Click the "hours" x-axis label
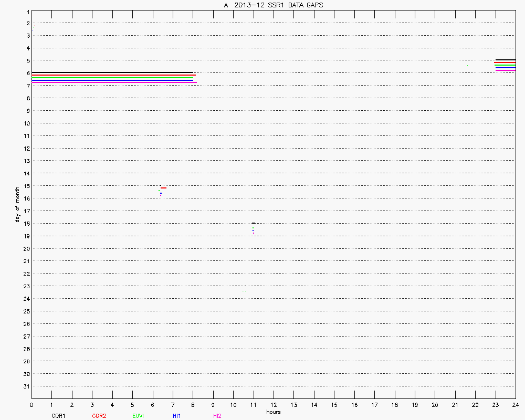The height and width of the screenshot is (420, 525). point(273,412)
